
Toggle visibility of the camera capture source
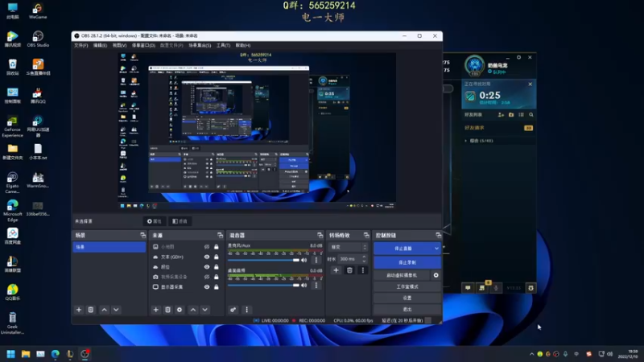(207, 277)
